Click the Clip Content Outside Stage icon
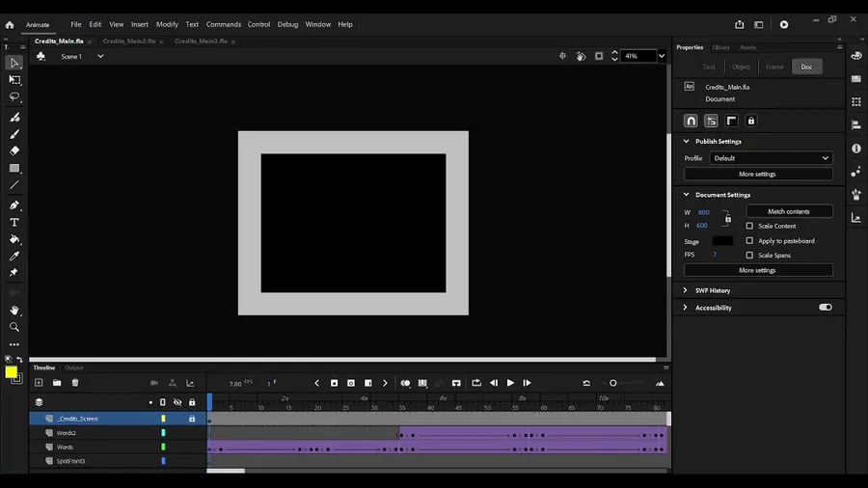Screen dimensions: 868x488 pos(599,56)
